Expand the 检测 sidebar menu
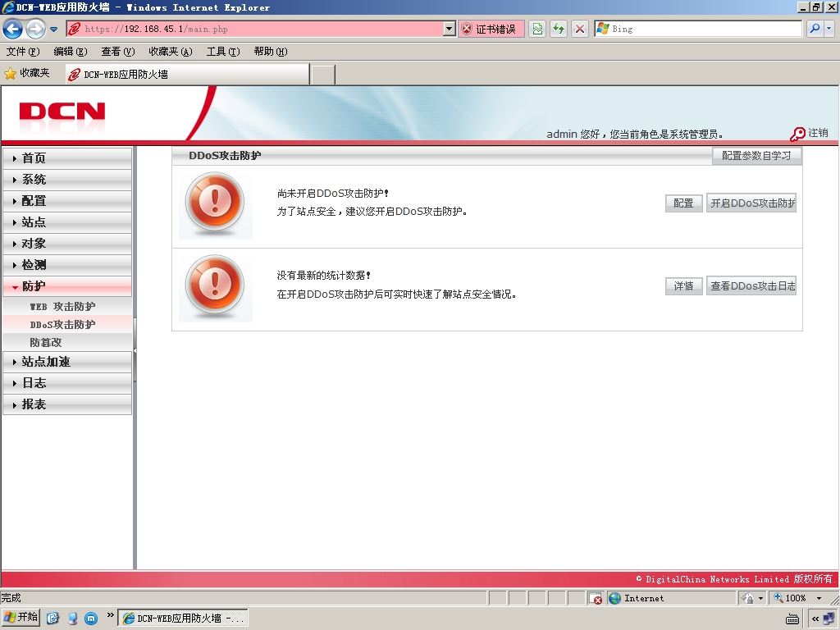The width and height of the screenshot is (840, 630). point(67,265)
